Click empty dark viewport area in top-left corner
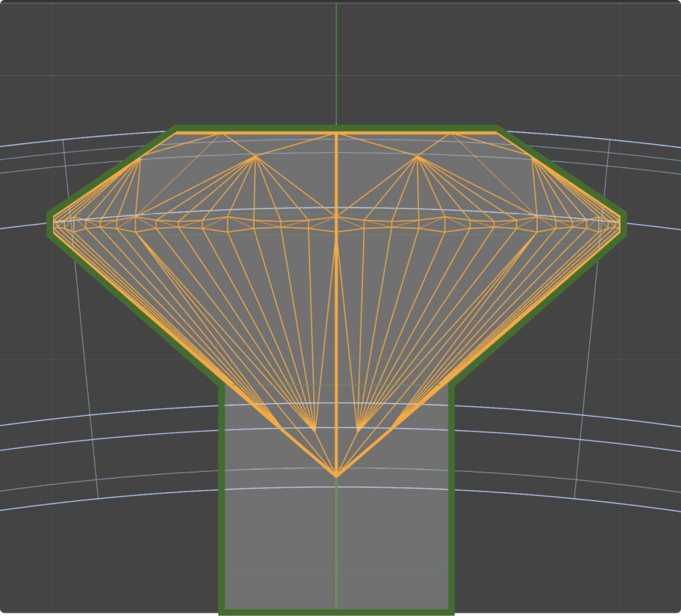Screen dimensions: 681x616 [x=40, y=40]
